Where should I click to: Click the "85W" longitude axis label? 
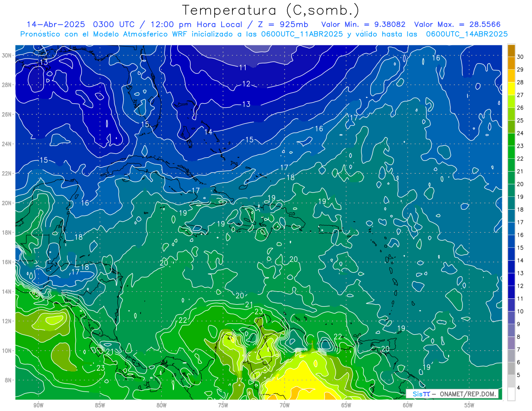click(x=100, y=405)
